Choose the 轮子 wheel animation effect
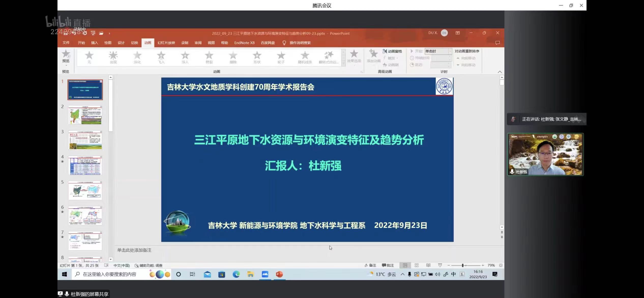Viewport: 644px width, 298px height. point(281,57)
